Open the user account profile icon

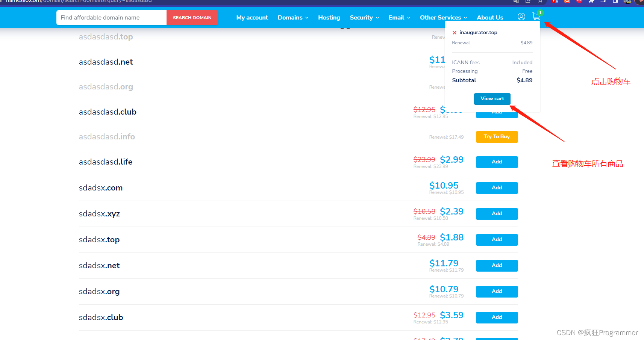pos(521,17)
